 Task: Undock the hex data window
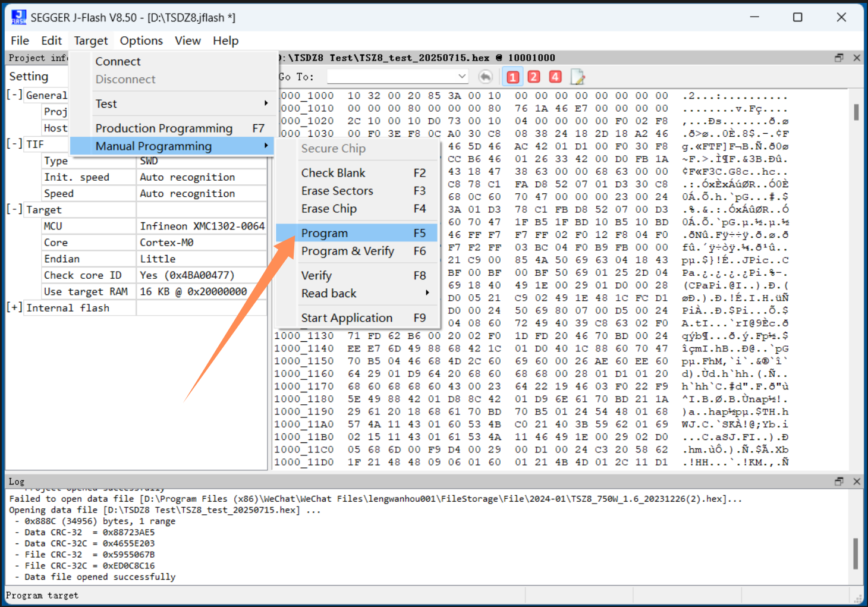click(839, 58)
